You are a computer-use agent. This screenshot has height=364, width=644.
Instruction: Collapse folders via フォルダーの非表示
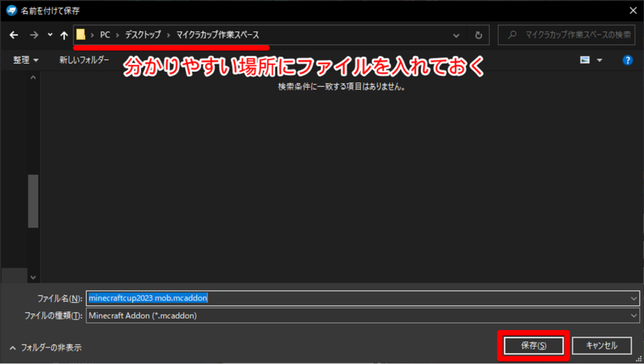pyautogui.click(x=45, y=347)
